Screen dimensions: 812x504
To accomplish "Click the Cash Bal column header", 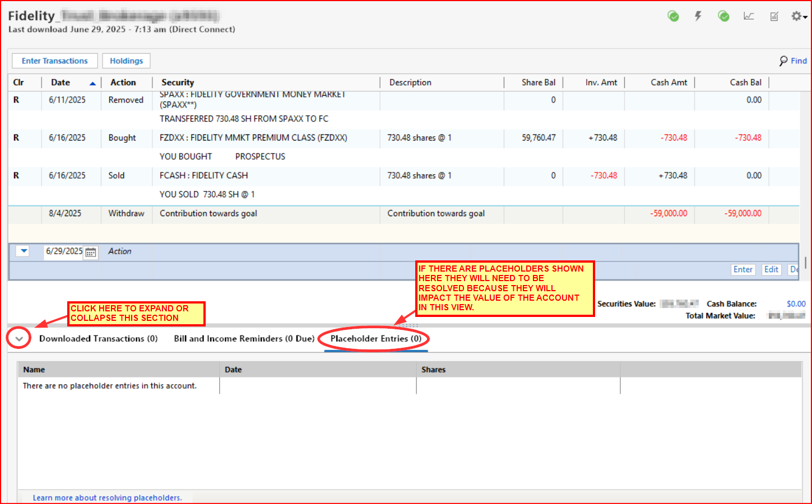I will 745,82.
